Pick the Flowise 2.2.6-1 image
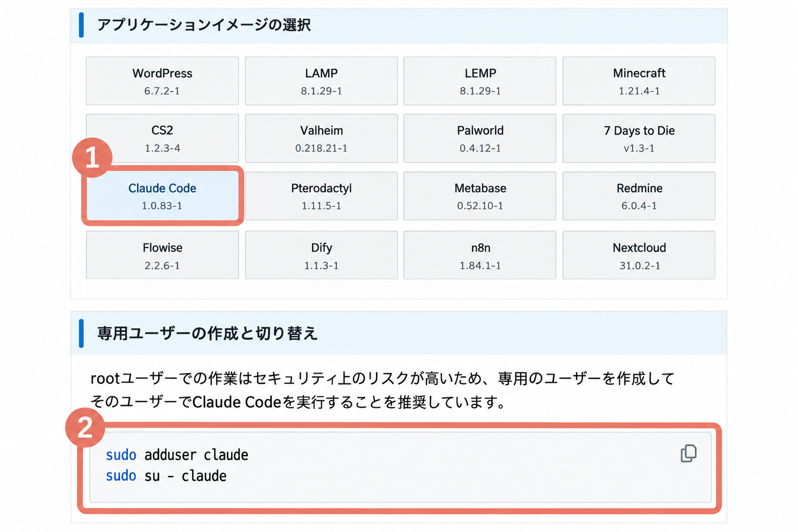This screenshot has height=532, width=798. pyautogui.click(x=162, y=255)
